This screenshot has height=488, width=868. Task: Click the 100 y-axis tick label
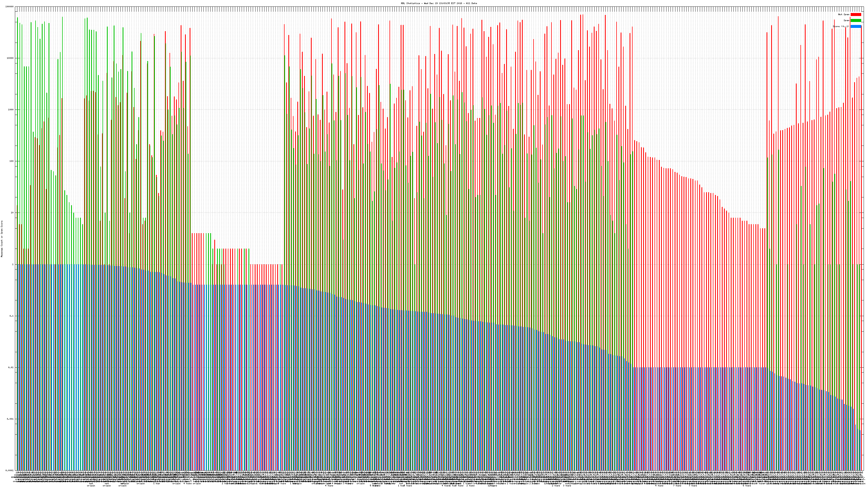tap(11, 161)
